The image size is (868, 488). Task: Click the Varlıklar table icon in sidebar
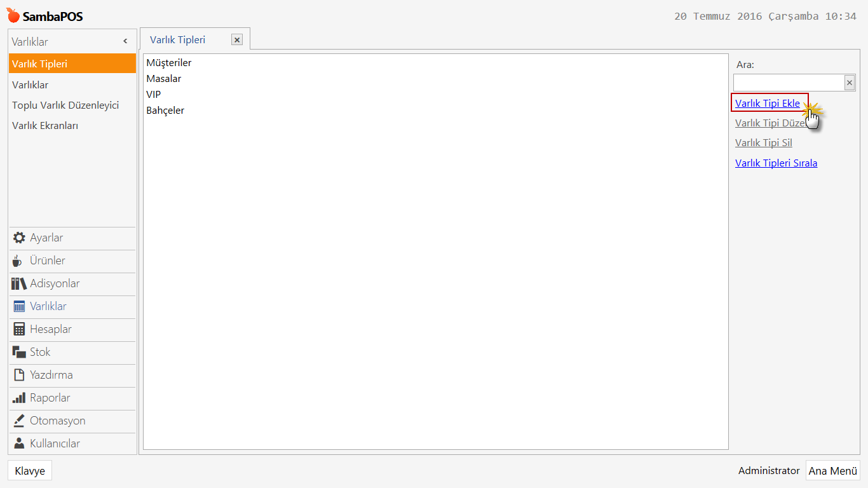coord(19,306)
